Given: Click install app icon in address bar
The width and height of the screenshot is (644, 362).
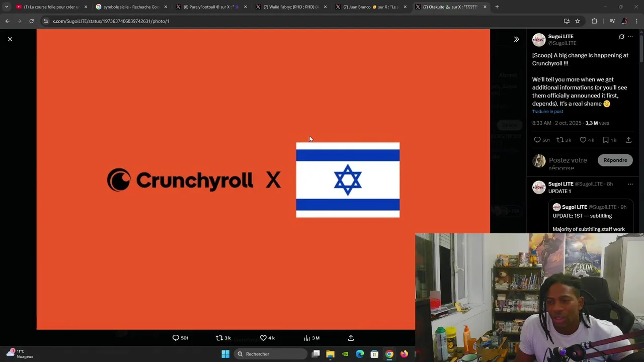Looking at the screenshot, I should (567, 21).
